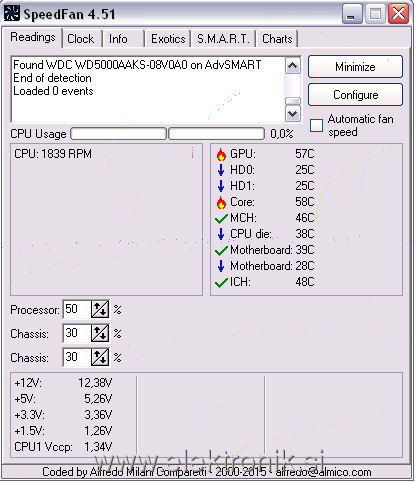Click the log scroll down arrow
Screen dimensions: 417x482
[x=293, y=114]
